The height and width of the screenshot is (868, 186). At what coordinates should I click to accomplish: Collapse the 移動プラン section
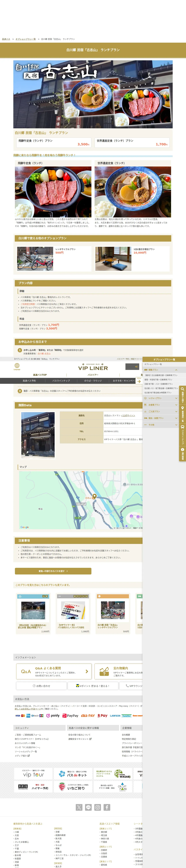pos(164,370)
